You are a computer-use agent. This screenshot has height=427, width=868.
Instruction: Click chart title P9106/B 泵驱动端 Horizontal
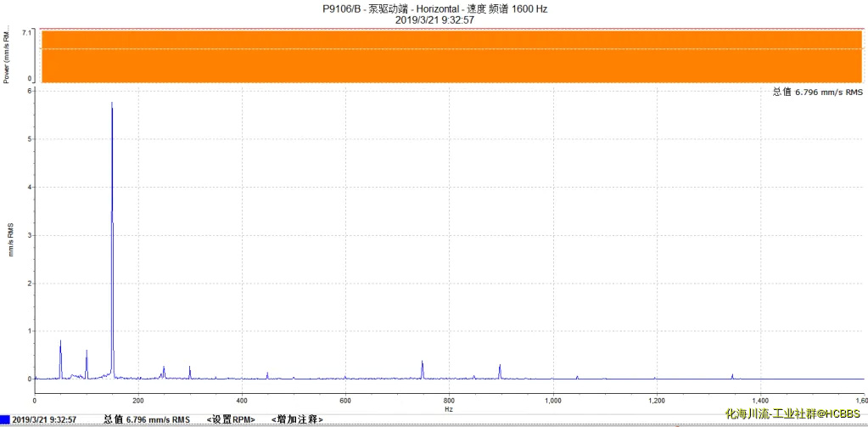(x=434, y=8)
